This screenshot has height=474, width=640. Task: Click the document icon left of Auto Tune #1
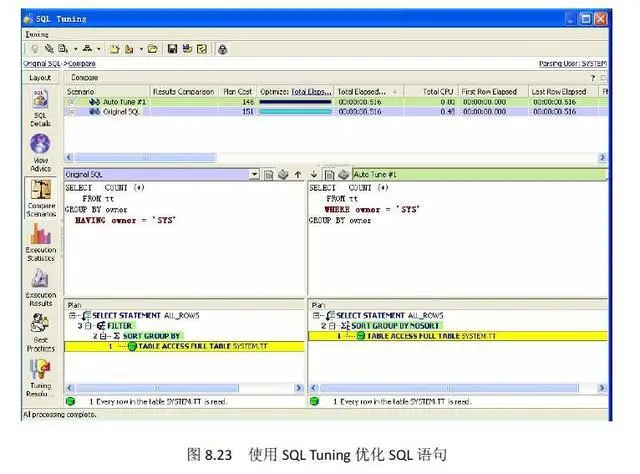(x=329, y=175)
